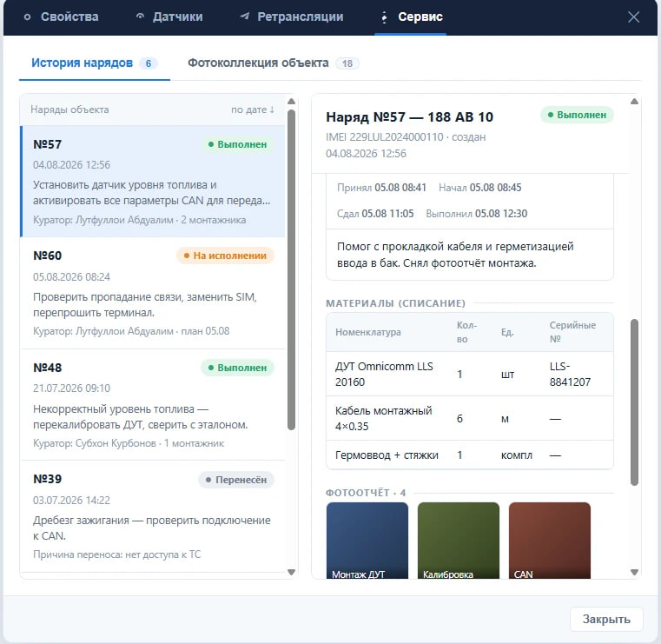Click the Выполнил 05.08 12:30 timestamp
This screenshot has height=644, width=661.
(x=476, y=214)
